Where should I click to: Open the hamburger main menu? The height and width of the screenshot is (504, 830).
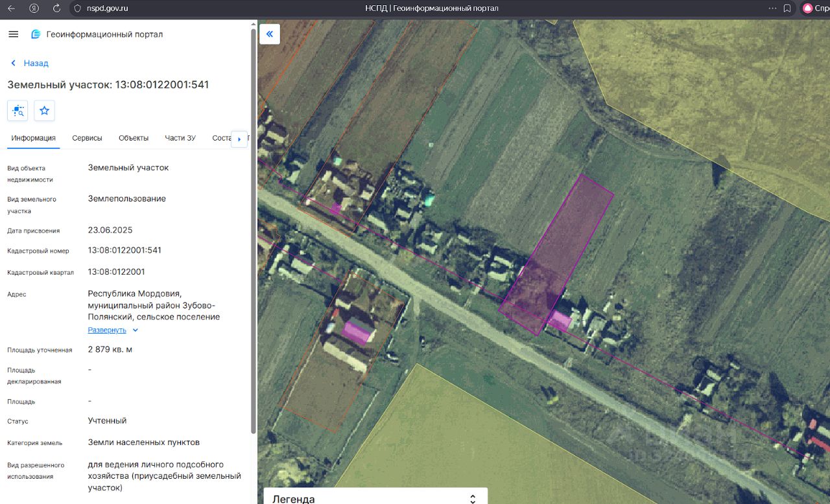tap(14, 34)
